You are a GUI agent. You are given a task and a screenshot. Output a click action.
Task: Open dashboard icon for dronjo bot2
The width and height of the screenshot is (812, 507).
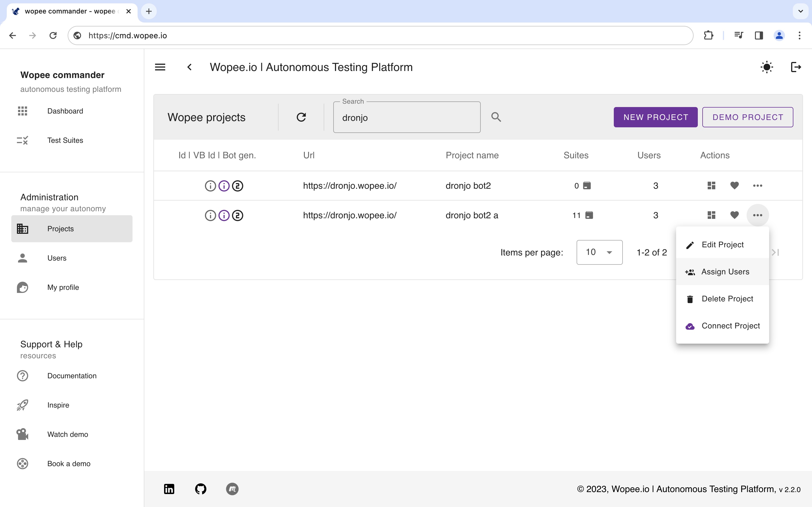coord(711,185)
